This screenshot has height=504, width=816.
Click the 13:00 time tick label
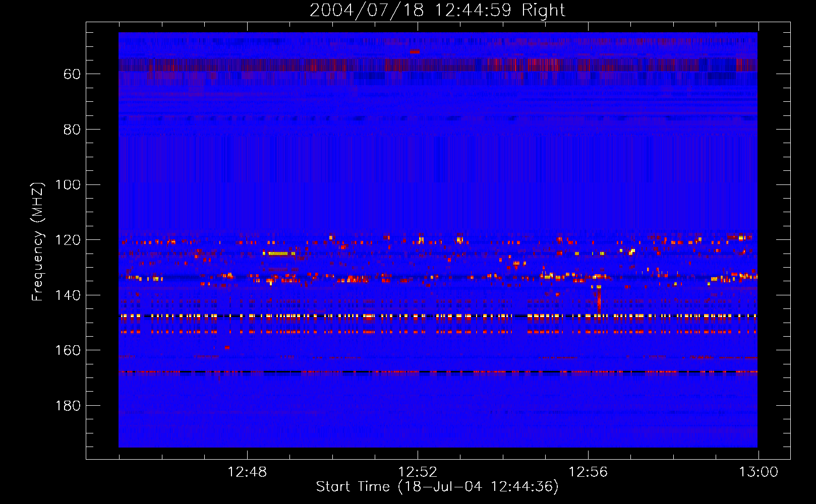(759, 472)
